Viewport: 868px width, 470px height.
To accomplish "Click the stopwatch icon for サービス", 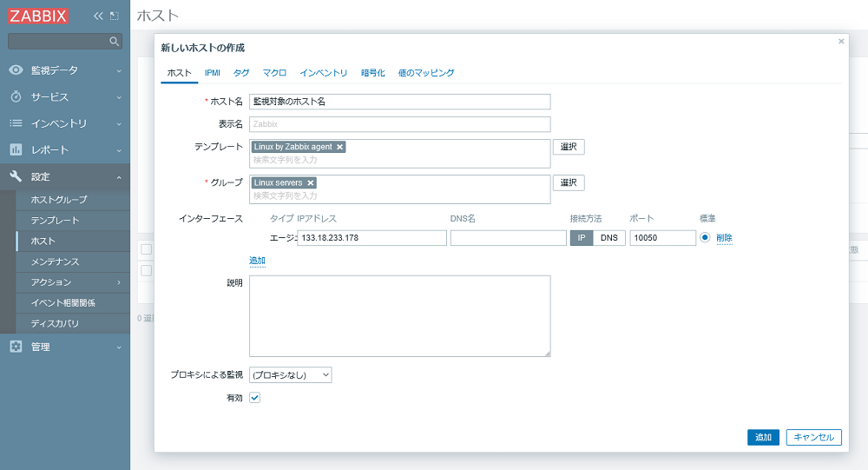I will click(x=16, y=96).
